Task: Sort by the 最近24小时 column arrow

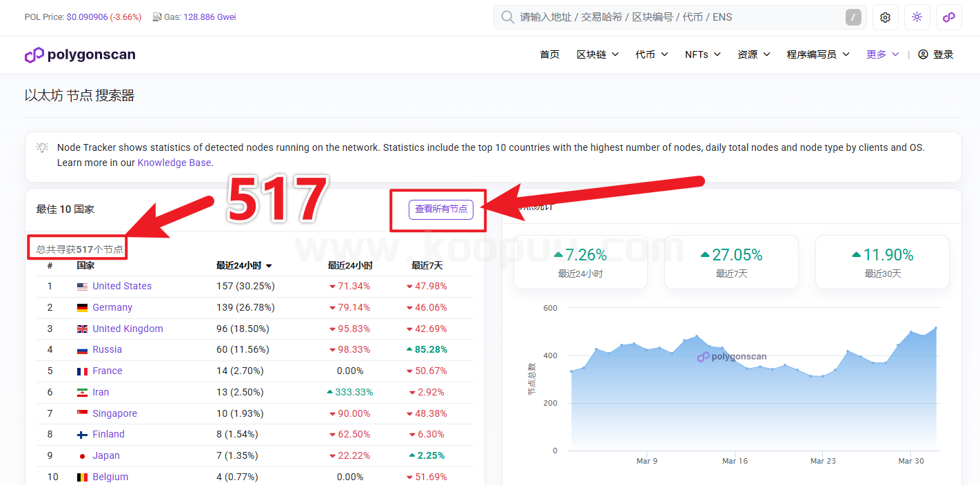Action: pyautogui.click(x=269, y=266)
